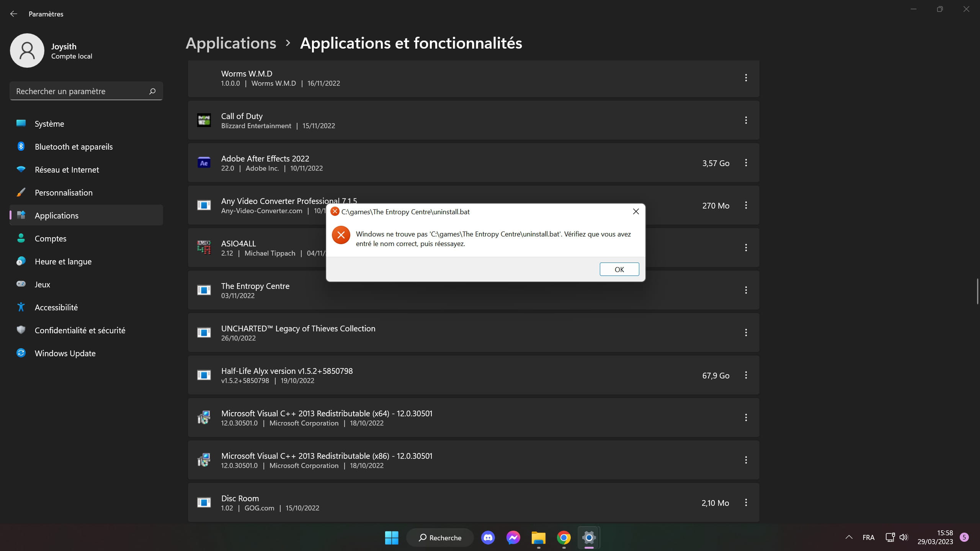
Task: Open Réseau et Internet settings
Action: click(x=86, y=170)
